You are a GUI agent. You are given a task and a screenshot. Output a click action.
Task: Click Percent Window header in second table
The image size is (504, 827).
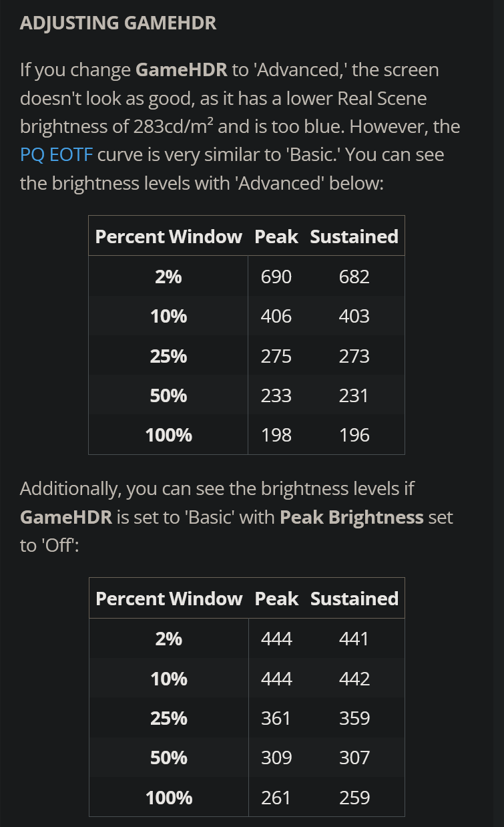(x=168, y=599)
